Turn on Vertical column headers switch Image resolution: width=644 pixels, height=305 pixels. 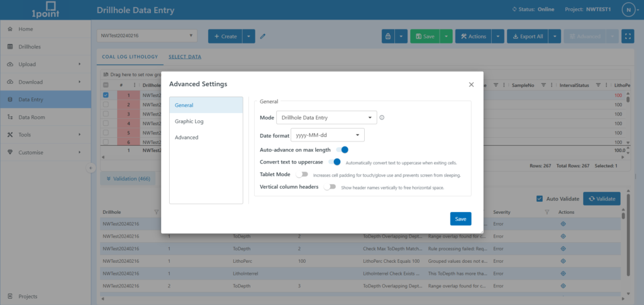point(330,187)
